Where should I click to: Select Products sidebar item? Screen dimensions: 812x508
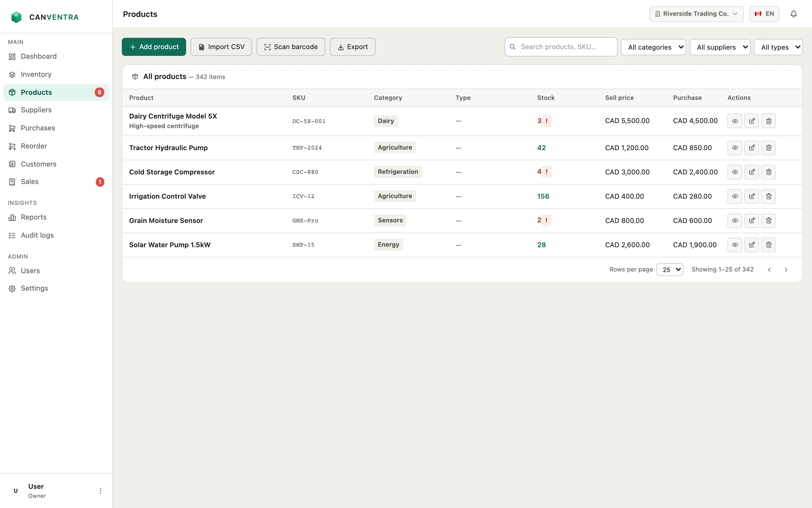pos(56,92)
